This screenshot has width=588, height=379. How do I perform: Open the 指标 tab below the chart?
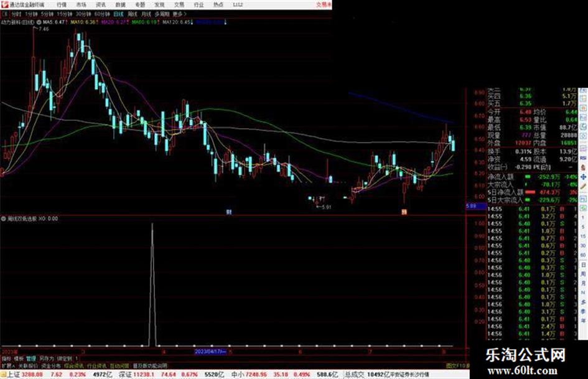(x=6, y=358)
